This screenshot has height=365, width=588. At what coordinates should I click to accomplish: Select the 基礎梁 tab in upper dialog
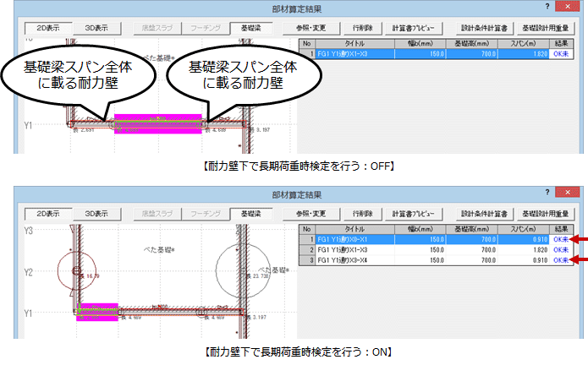(x=251, y=27)
